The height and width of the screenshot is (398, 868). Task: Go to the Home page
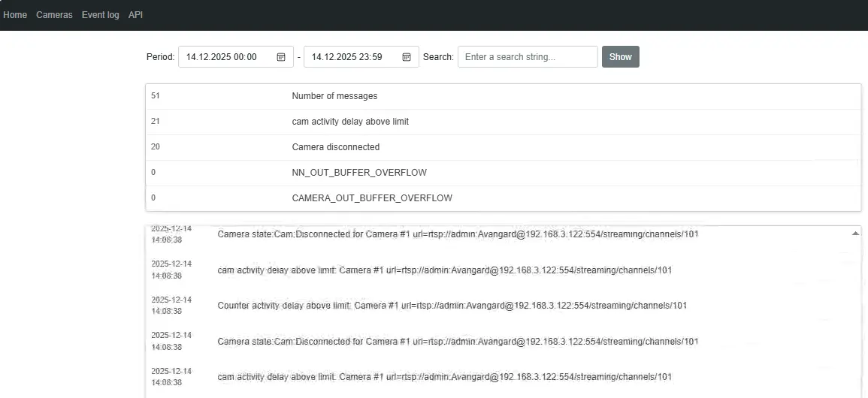pos(15,15)
